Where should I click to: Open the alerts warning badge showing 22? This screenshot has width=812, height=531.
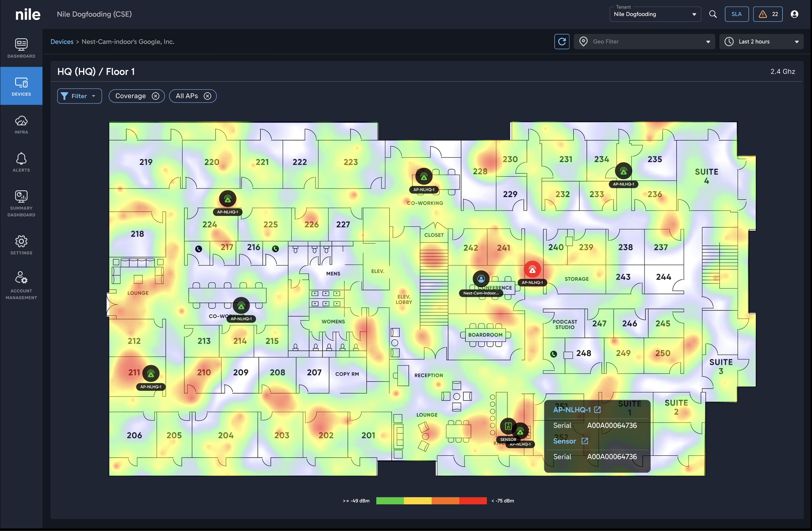768,14
